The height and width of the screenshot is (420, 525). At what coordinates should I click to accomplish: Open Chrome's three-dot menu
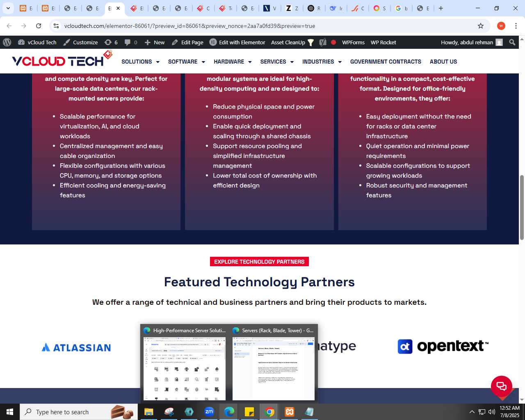coord(516,26)
